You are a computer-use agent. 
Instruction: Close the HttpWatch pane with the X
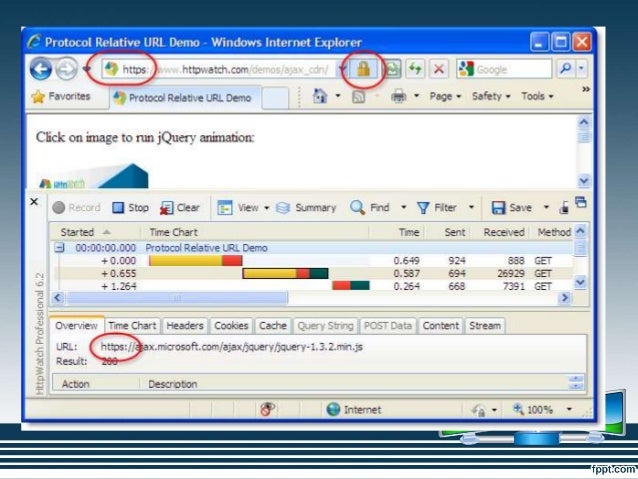[x=34, y=202]
